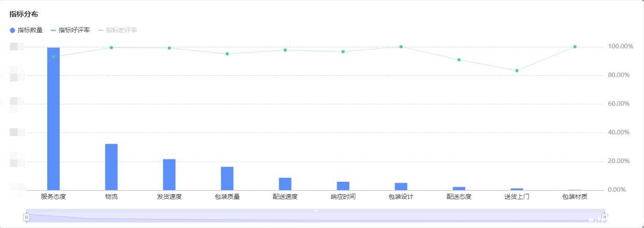Click the 物流 blue bar
This screenshot has height=228, width=644.
111,167
